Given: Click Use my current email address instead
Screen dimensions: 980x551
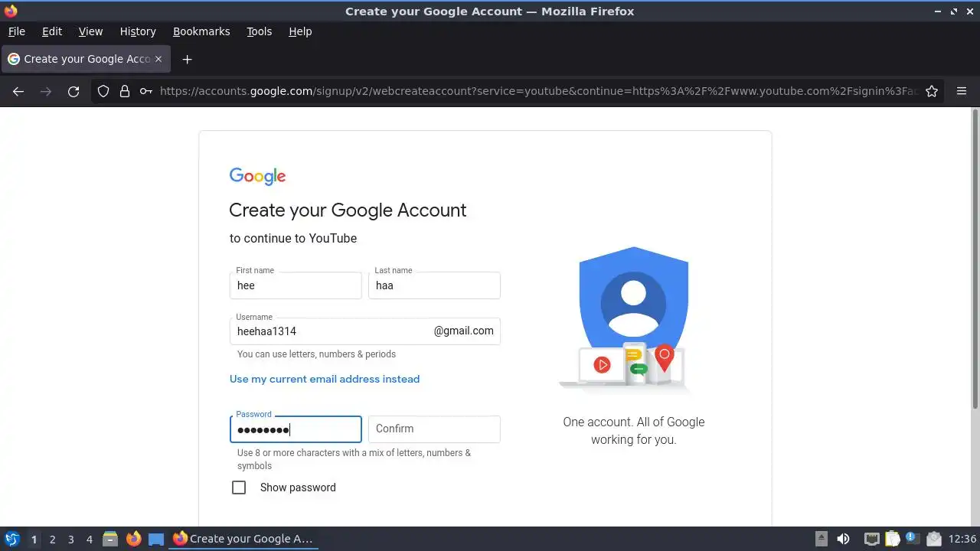Looking at the screenshot, I should [x=325, y=379].
